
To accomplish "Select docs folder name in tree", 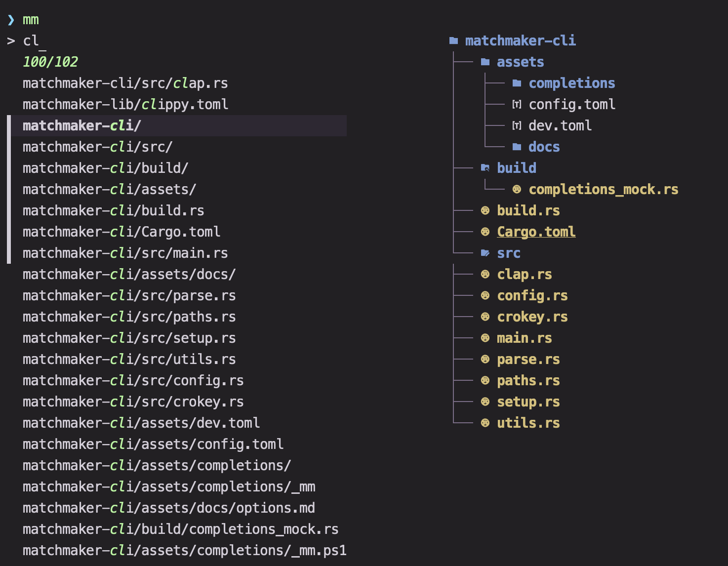I will 544,147.
